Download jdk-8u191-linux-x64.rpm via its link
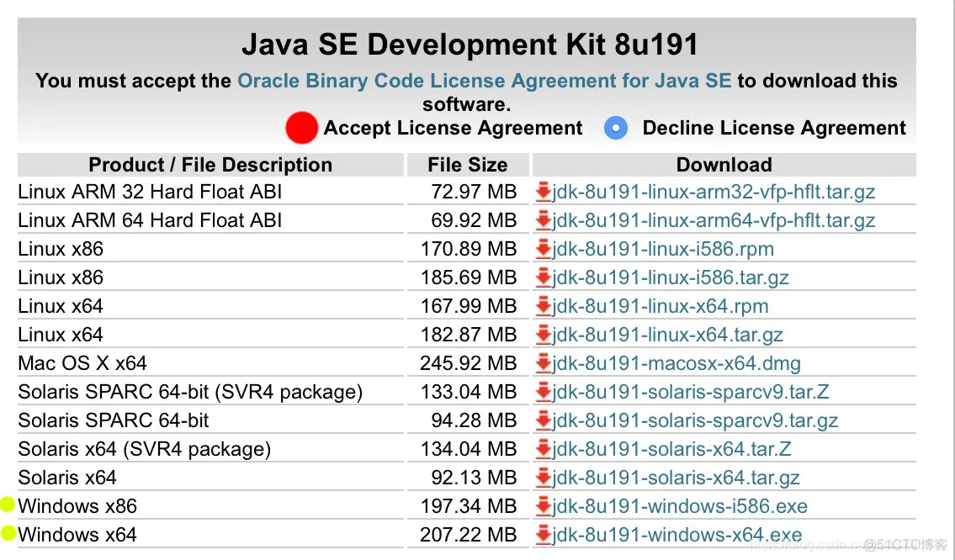The image size is (955, 560). (661, 306)
